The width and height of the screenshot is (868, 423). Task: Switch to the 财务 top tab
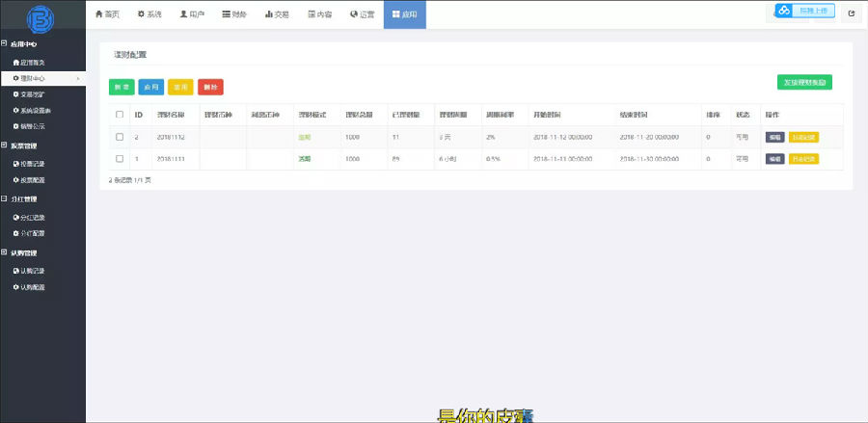tap(234, 14)
